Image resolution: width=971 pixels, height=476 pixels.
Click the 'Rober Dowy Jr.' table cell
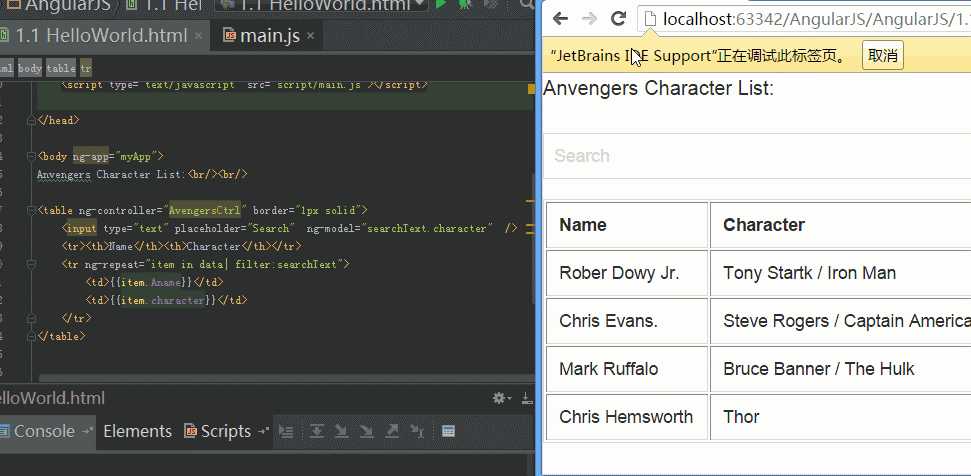pos(627,273)
